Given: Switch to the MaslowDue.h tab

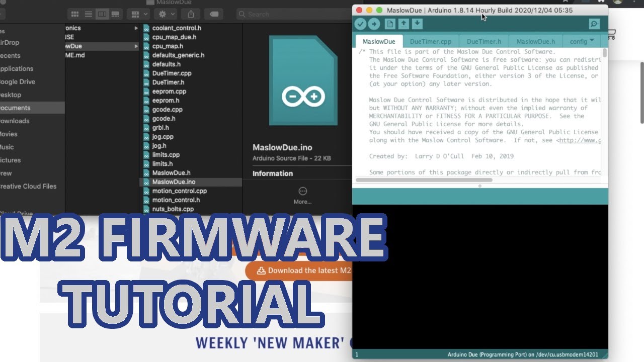Looking at the screenshot, I should coord(536,41).
